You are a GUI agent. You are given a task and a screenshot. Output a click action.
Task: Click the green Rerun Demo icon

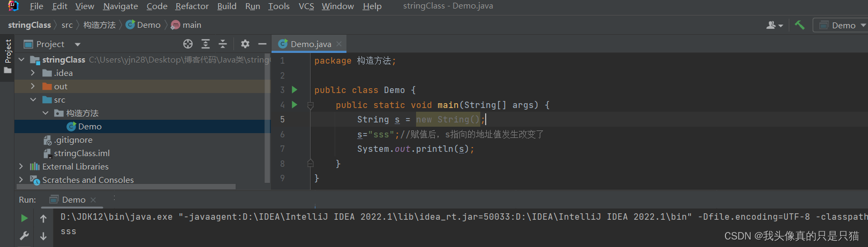[24, 218]
